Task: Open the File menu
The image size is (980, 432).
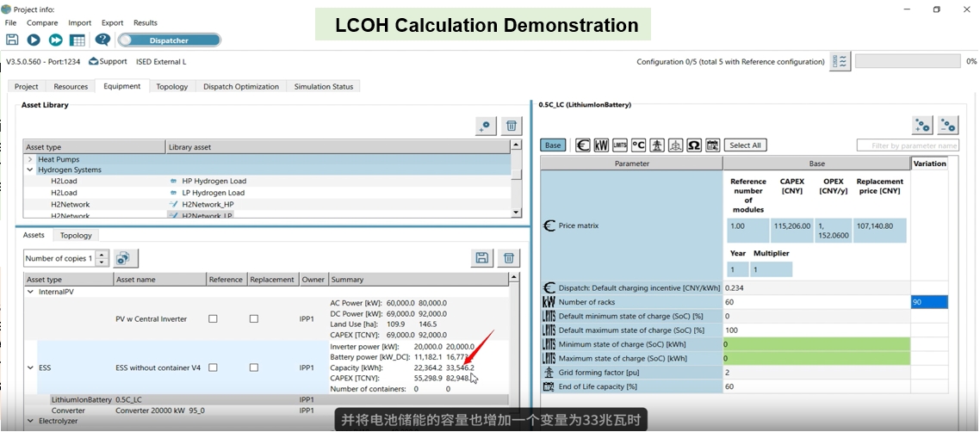Action: tap(10, 22)
